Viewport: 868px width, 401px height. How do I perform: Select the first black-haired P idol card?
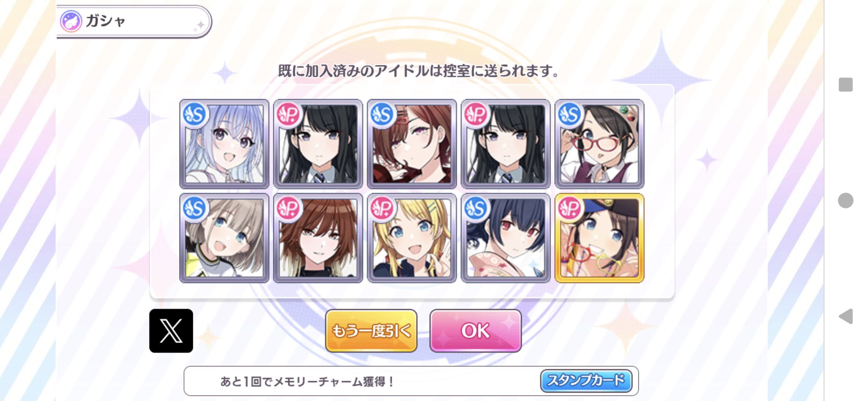tap(318, 144)
